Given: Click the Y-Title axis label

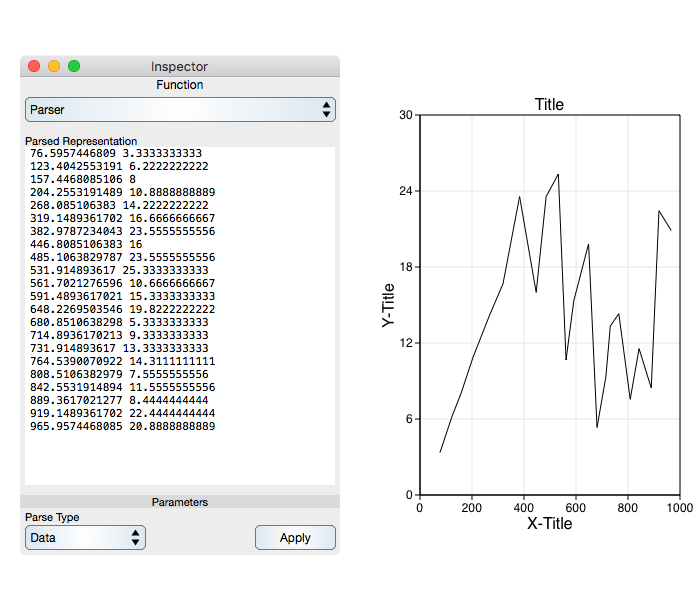Looking at the screenshot, I should pyautogui.click(x=388, y=305).
